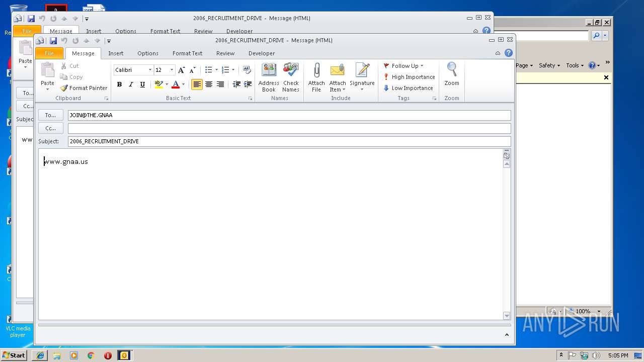Shrink the font size
This screenshot has height=362, width=644.
pos(193,70)
